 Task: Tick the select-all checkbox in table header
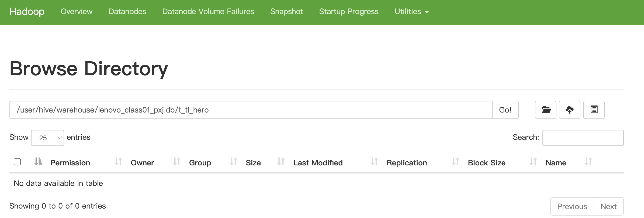(x=17, y=162)
